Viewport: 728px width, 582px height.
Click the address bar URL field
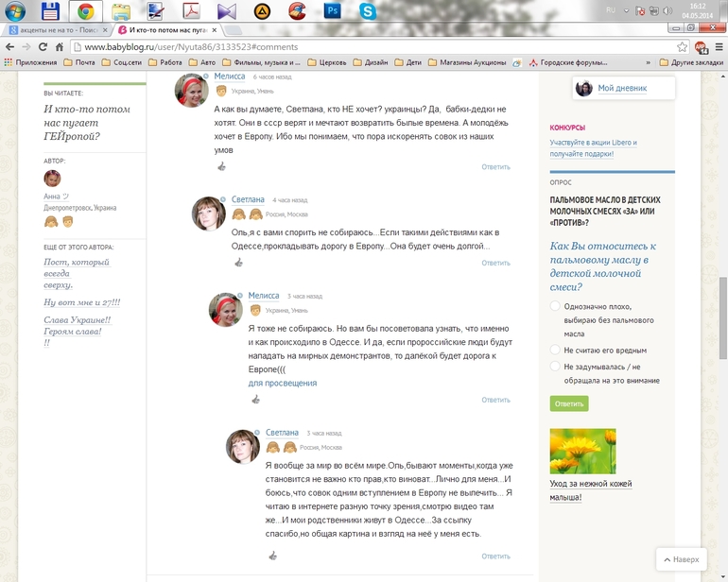pyautogui.click(x=378, y=46)
